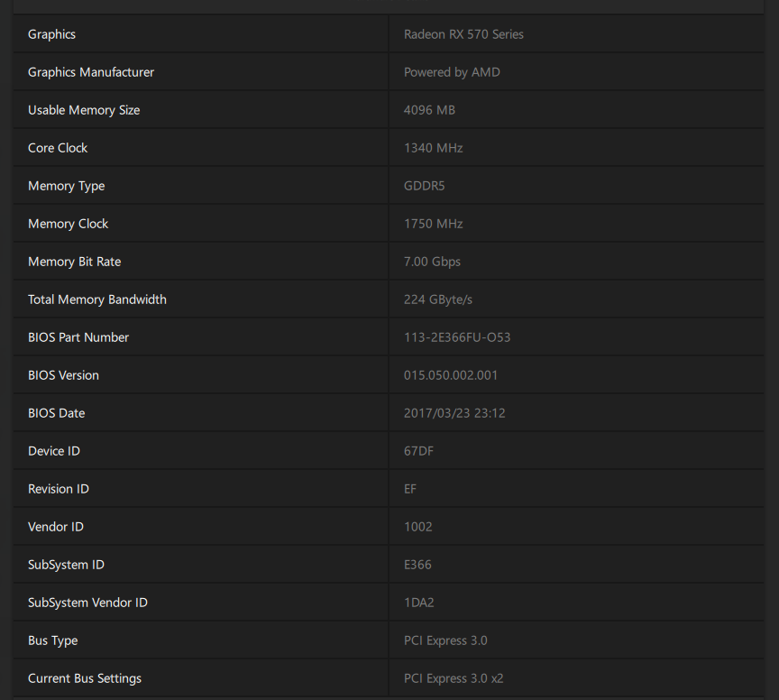Click the BIOS Date label
The height and width of the screenshot is (700, 779).
(x=57, y=413)
